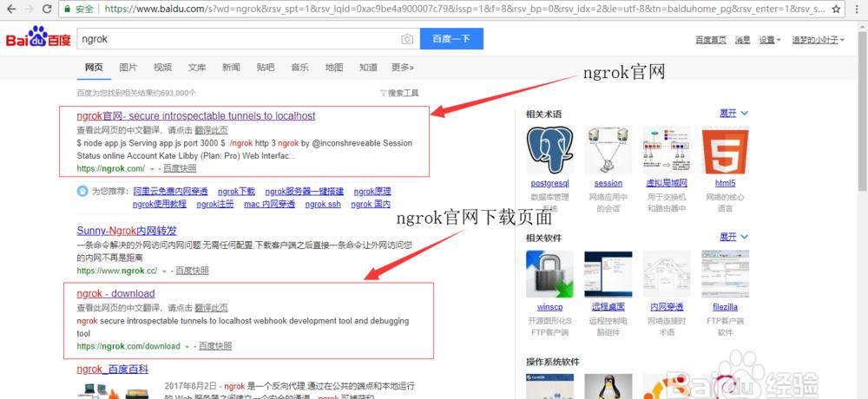Open the 音乐 tab
This screenshot has width=868, height=399.
[299, 68]
